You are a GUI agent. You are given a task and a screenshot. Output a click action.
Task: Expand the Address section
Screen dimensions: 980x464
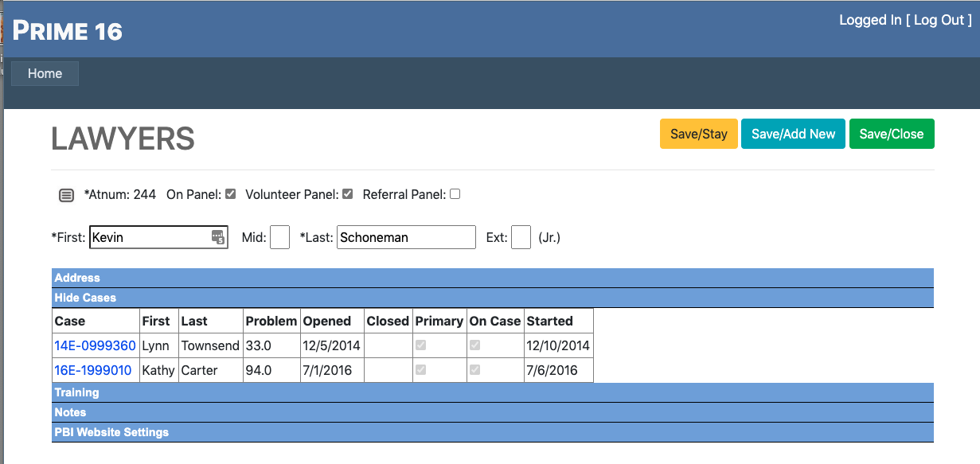pos(77,278)
